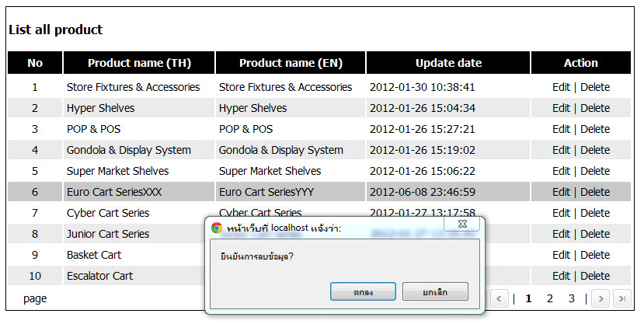Edit the Cyber Cart Series row
This screenshot has height=324, width=644.
click(x=561, y=213)
